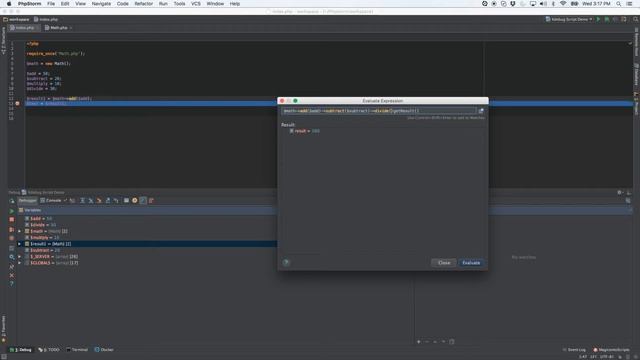
Task: Toggle breakpoint on line 13 in gutter
Action: point(17,104)
